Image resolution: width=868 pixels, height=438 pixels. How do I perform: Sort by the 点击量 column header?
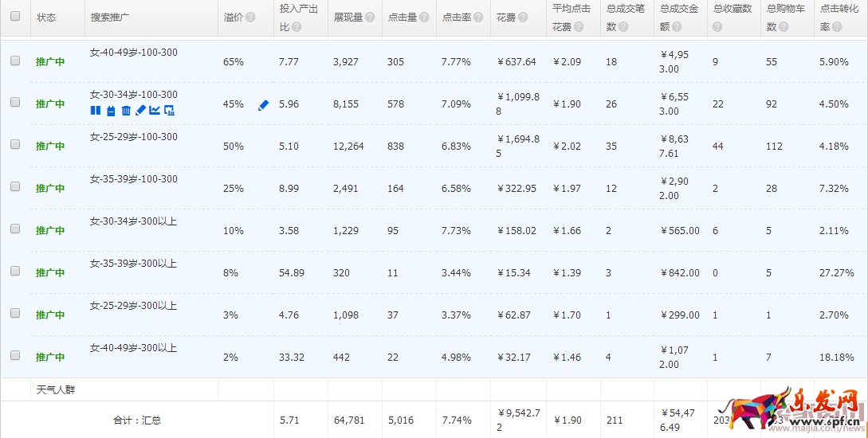pyautogui.click(x=403, y=18)
